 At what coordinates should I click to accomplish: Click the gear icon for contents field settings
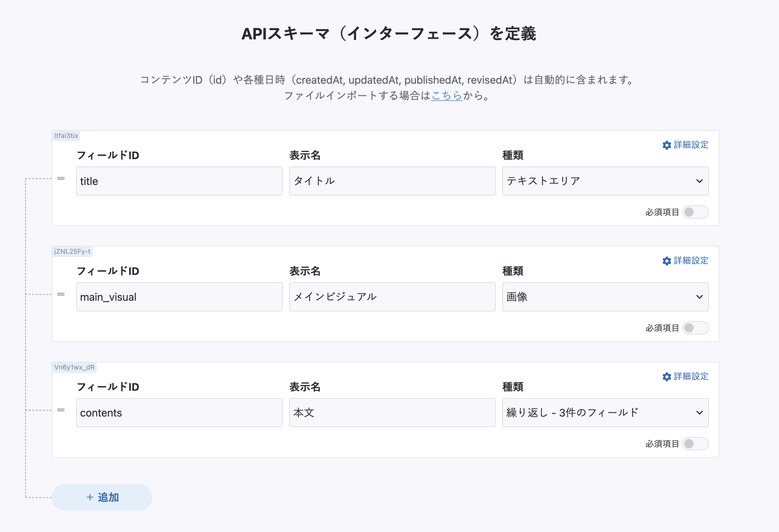666,377
